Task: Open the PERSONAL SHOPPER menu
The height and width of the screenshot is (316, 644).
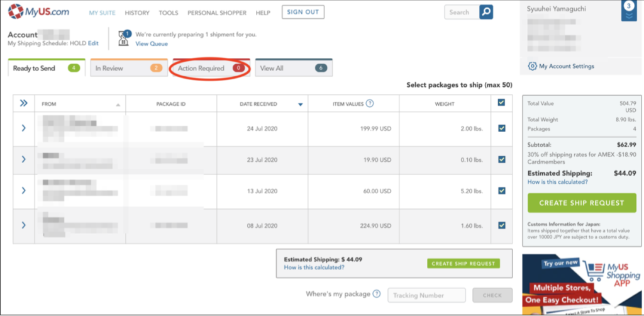Action: pos(217,13)
